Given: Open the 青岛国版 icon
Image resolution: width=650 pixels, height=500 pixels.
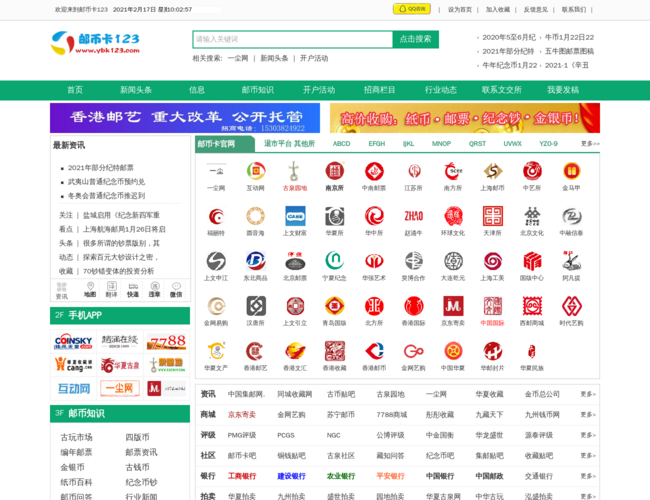Looking at the screenshot, I should (334, 306).
